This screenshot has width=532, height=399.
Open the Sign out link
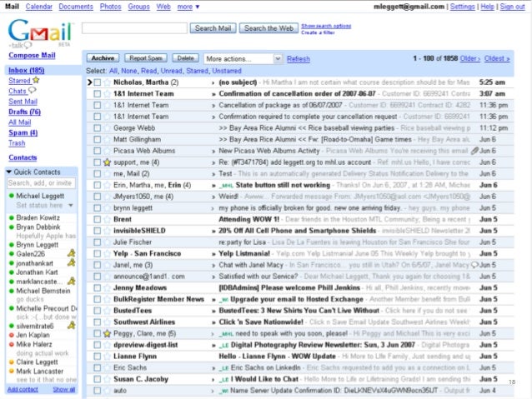click(512, 7)
